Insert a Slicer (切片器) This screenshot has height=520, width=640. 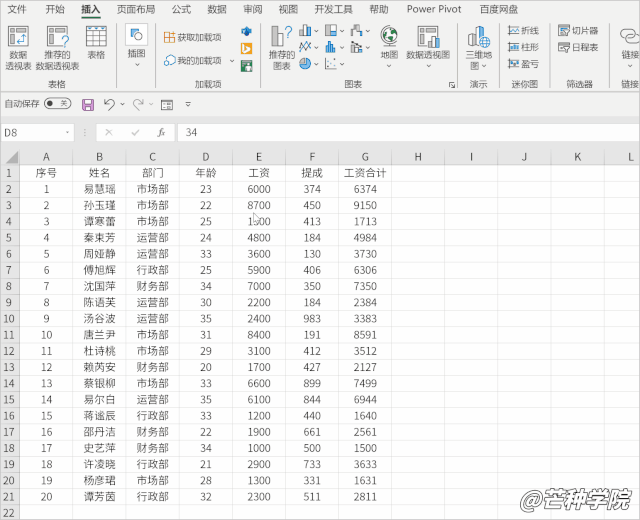click(578, 31)
